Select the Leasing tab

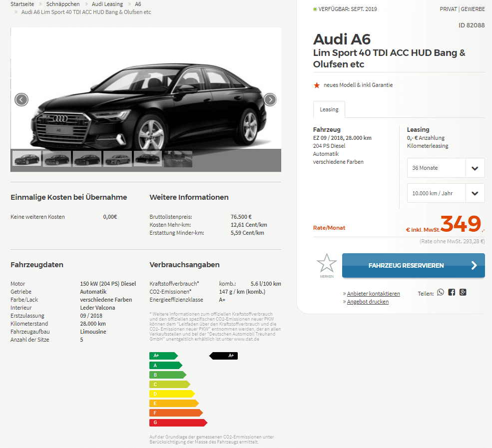329,109
